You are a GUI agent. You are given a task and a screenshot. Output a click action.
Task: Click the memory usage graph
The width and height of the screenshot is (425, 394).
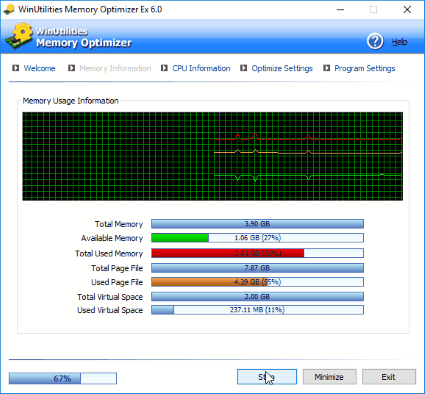(213, 156)
